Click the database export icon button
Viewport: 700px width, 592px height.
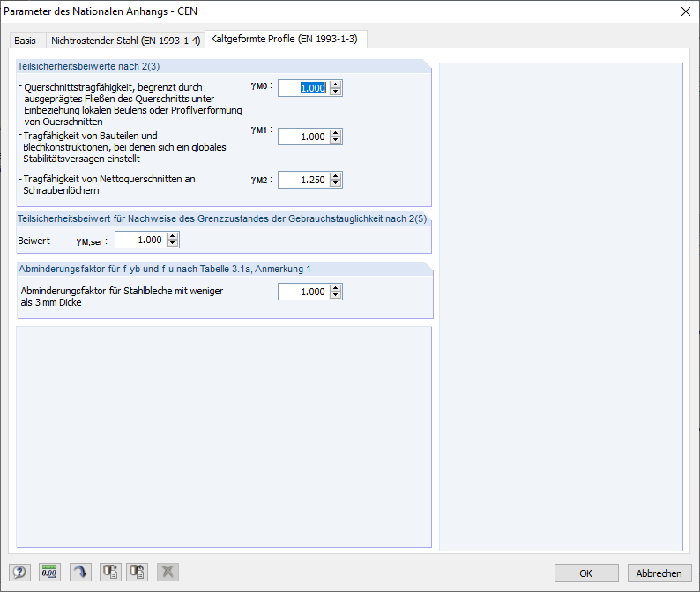pyautogui.click(x=110, y=572)
